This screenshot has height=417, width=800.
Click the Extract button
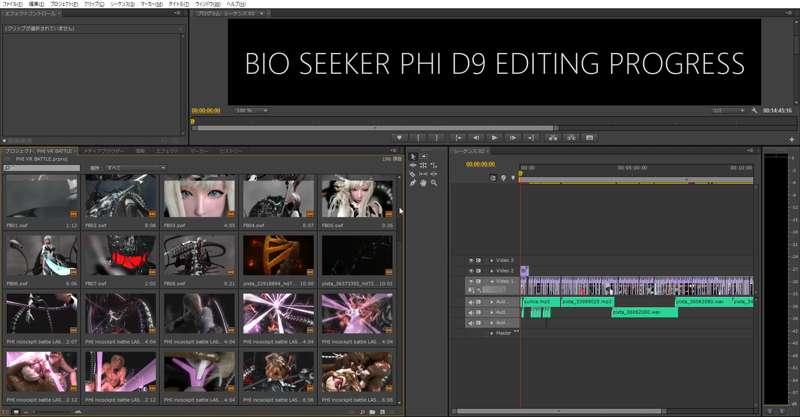pos(571,138)
